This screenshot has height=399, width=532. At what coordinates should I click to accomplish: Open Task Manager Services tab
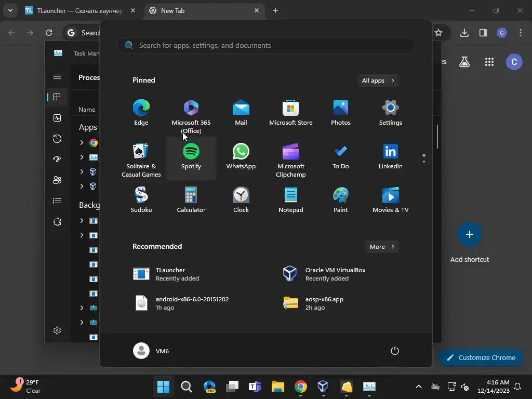[x=57, y=221]
